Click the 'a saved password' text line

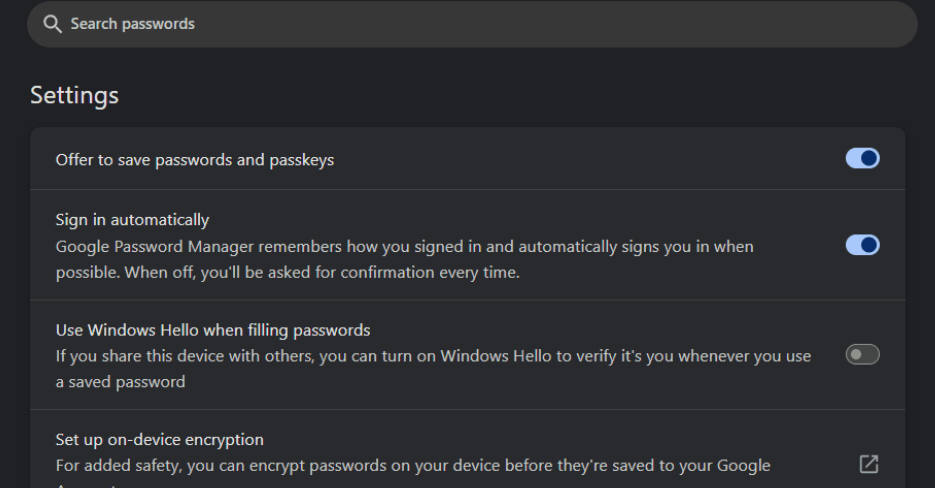120,382
